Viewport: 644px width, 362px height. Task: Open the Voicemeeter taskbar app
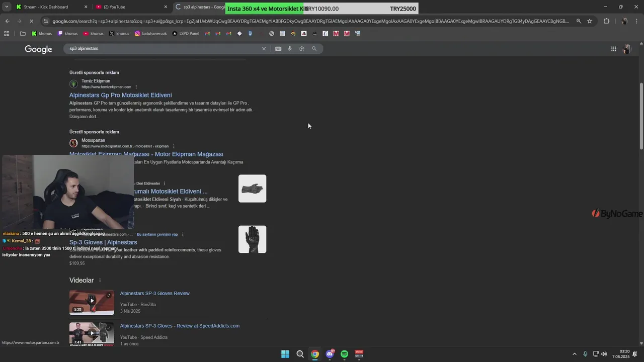tap(359, 354)
